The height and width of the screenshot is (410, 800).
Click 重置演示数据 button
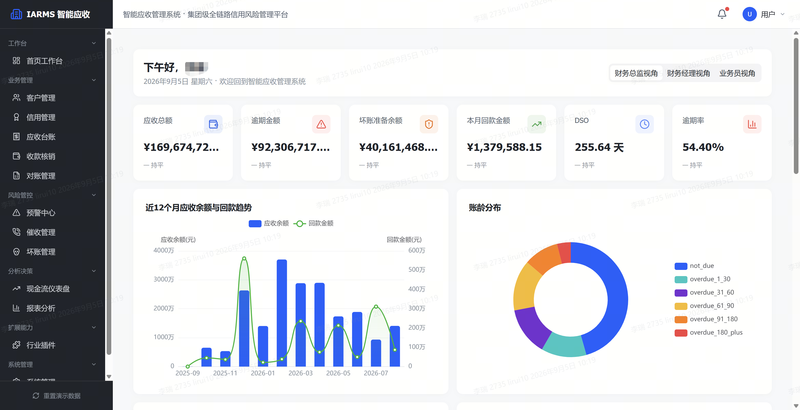point(56,396)
